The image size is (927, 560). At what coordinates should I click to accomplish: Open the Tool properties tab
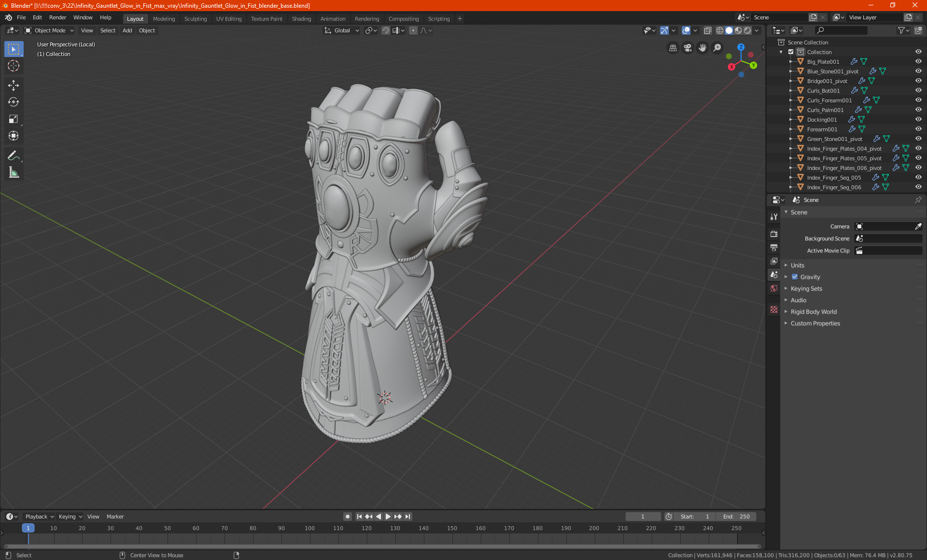774,217
